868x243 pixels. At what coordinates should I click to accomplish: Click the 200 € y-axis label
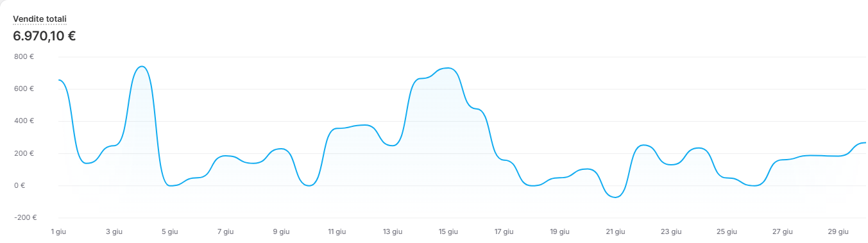[24, 153]
